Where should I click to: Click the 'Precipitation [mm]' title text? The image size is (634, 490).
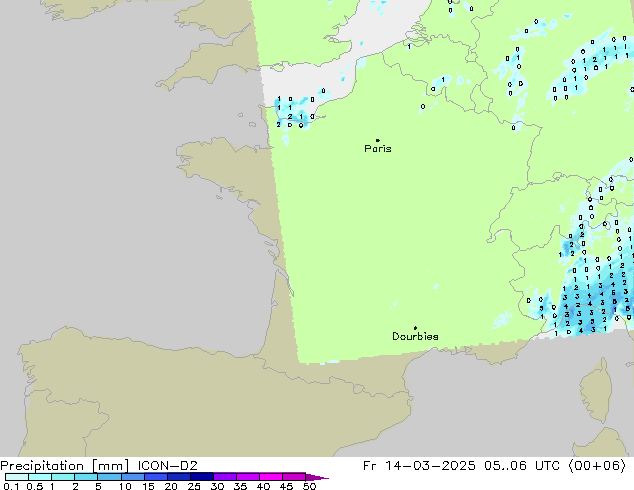click(x=65, y=466)
